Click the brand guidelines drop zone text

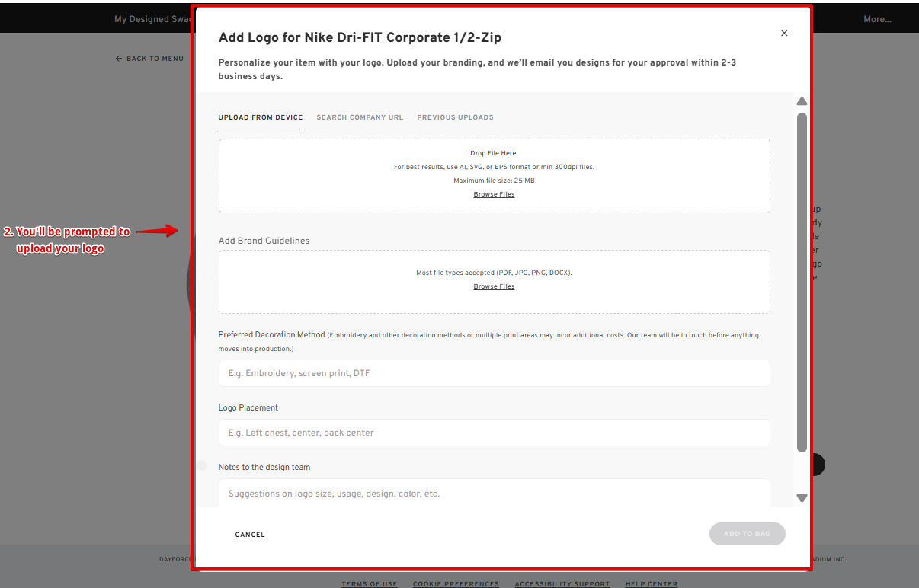point(494,273)
